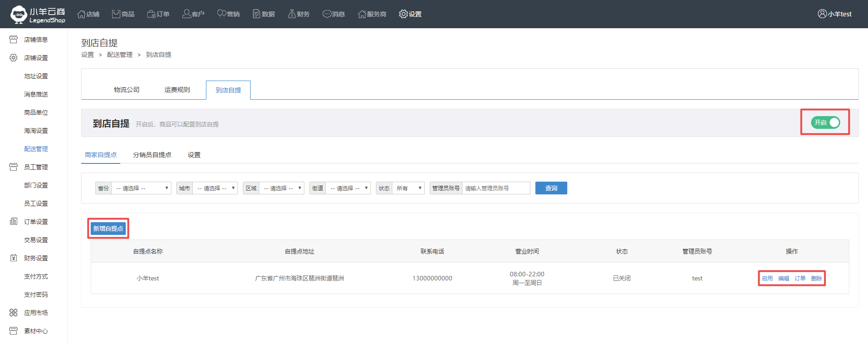
Task: Click the 店铺 home icon in top navigation
Action: [82, 14]
